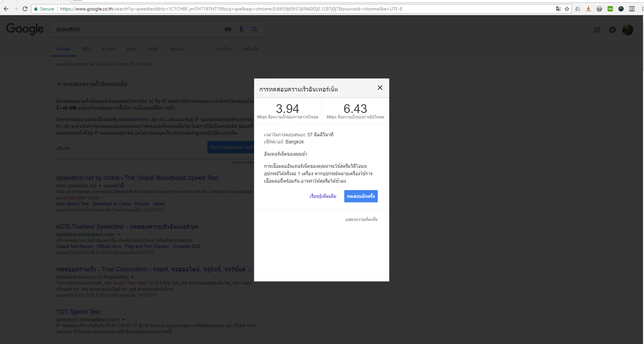The width and height of the screenshot is (644, 344).
Task: Click the gray 01 extension icon
Action: click(x=632, y=9)
